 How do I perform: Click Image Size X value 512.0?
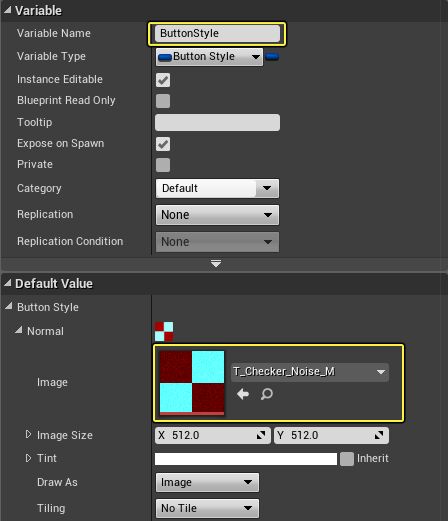[x=213, y=435]
